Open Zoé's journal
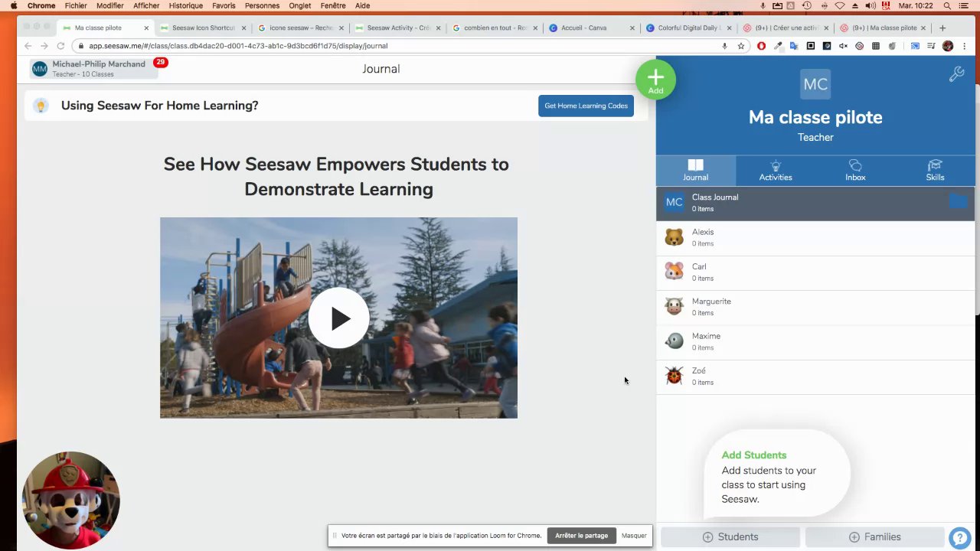 pyautogui.click(x=815, y=376)
